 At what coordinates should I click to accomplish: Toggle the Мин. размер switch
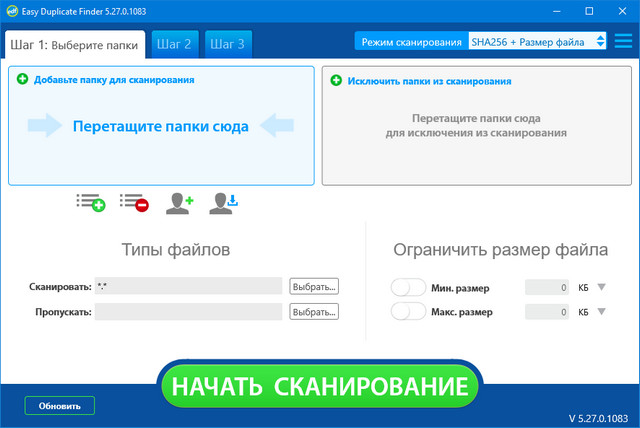coord(409,288)
